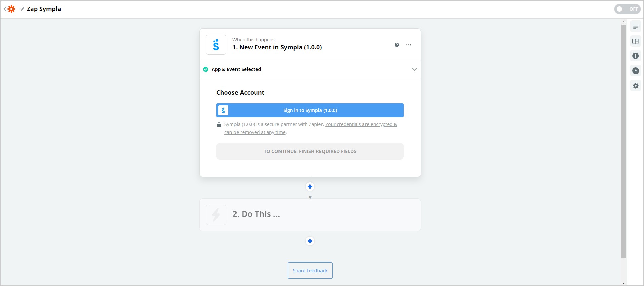Click the Choose Account heading
This screenshot has height=286, width=644.
point(240,93)
